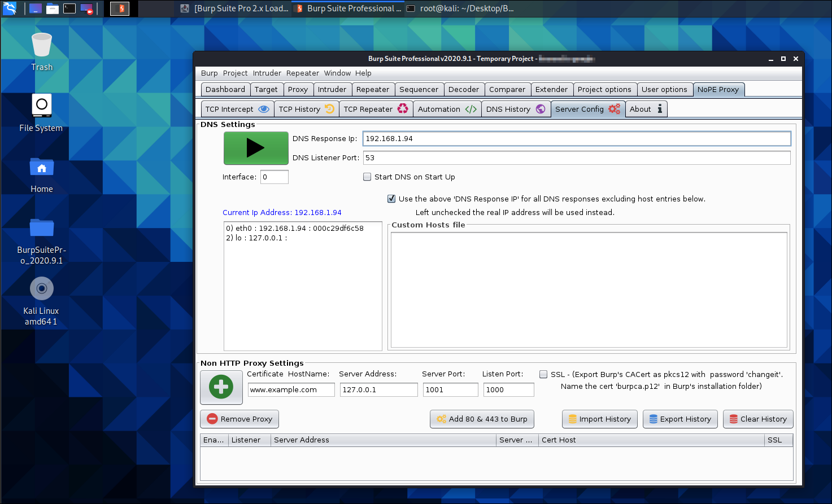Focus the DNS Listener Port field
The height and width of the screenshot is (504, 832).
(x=577, y=157)
